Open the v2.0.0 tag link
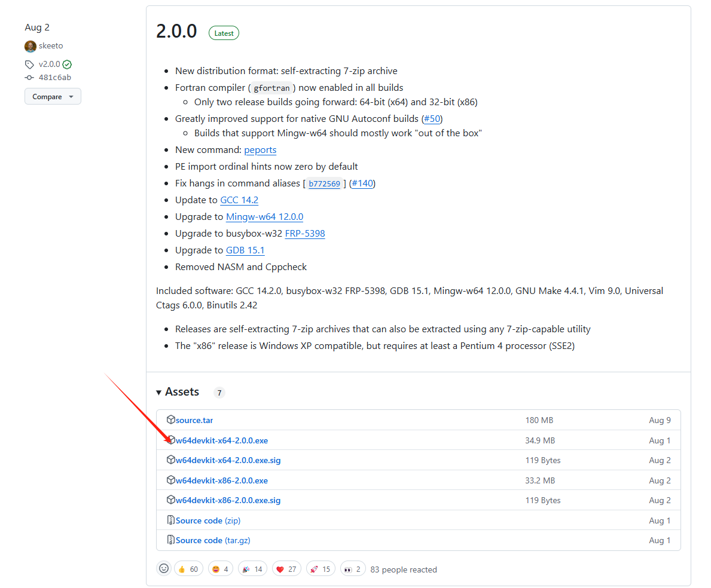This screenshot has width=711, height=588. (50, 65)
